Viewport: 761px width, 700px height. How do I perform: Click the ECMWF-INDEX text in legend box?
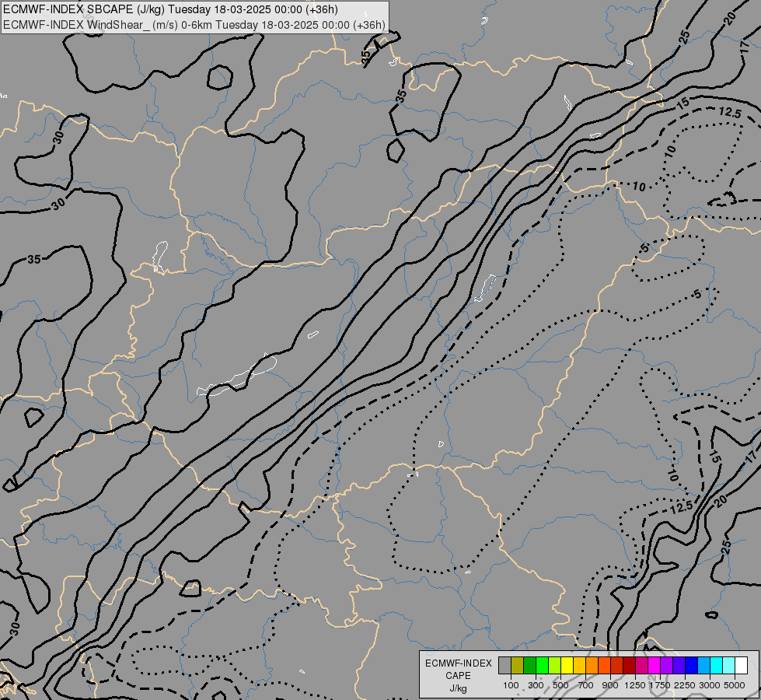pyautogui.click(x=458, y=663)
